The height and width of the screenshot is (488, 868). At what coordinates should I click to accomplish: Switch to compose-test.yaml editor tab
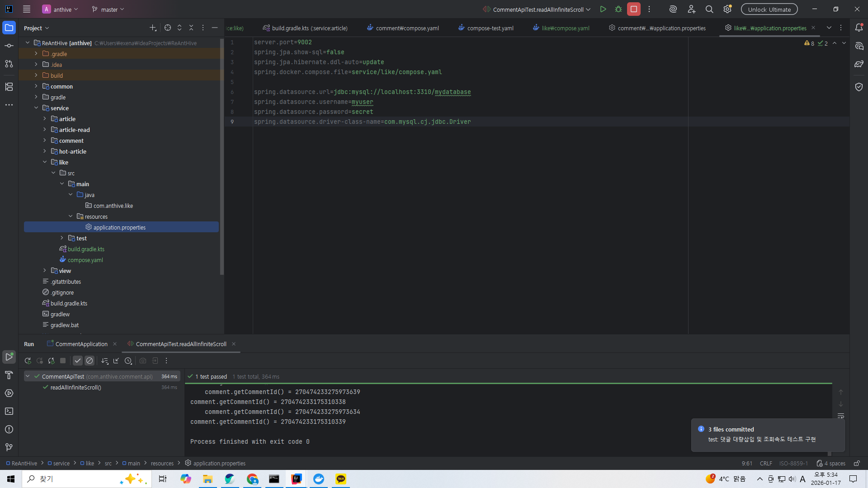[x=490, y=28]
